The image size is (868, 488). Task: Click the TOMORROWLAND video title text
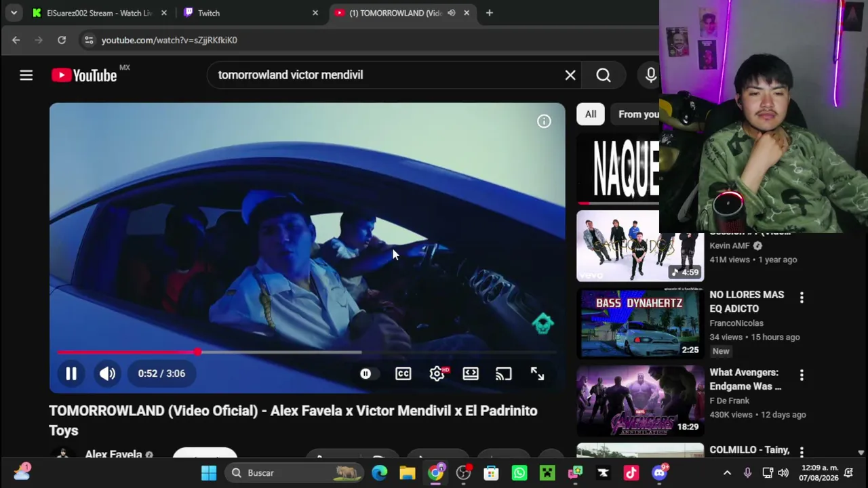[293, 420]
